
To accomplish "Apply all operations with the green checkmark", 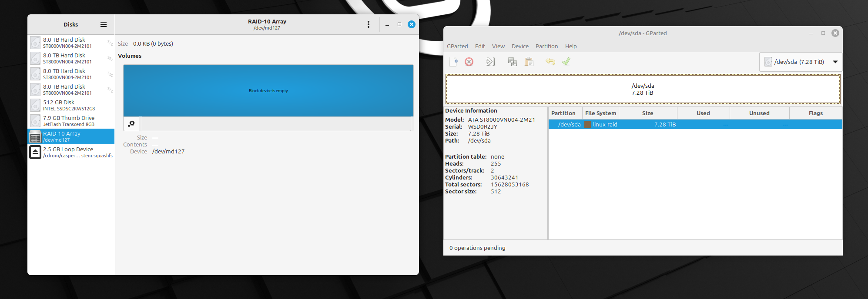I will coord(566,62).
